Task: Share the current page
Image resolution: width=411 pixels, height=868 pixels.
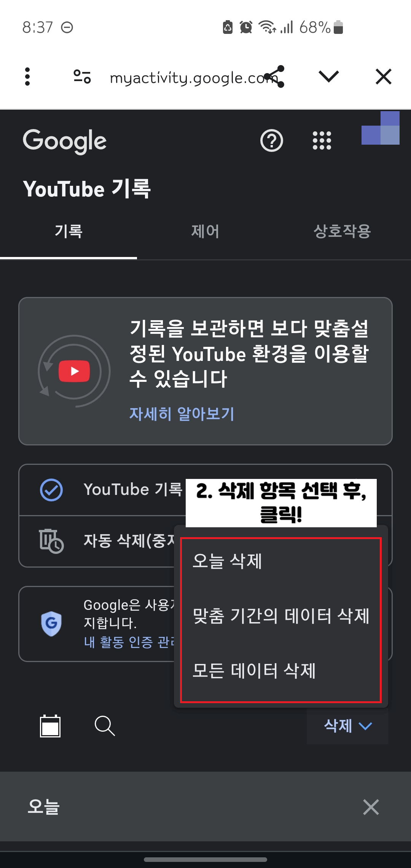Action: pyautogui.click(x=275, y=77)
